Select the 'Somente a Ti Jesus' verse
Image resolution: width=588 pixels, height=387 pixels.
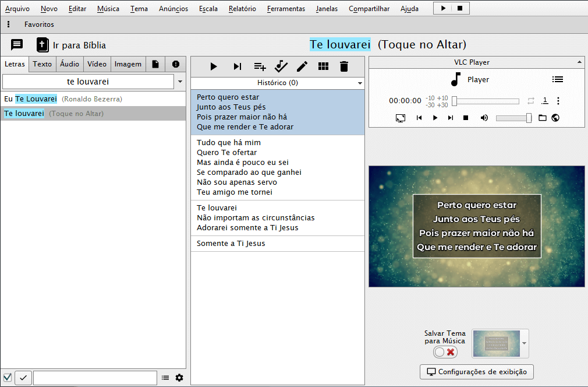click(x=231, y=244)
